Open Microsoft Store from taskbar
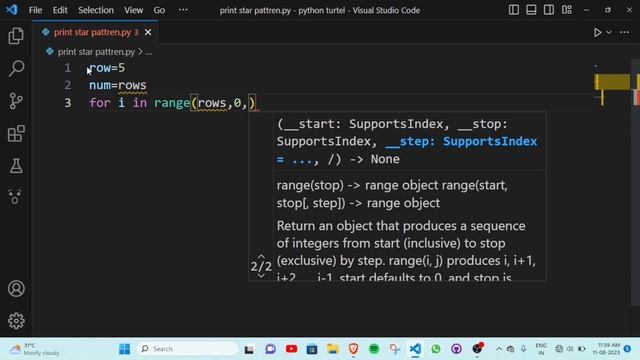Viewport: 640px width, 360px height. coord(312,349)
